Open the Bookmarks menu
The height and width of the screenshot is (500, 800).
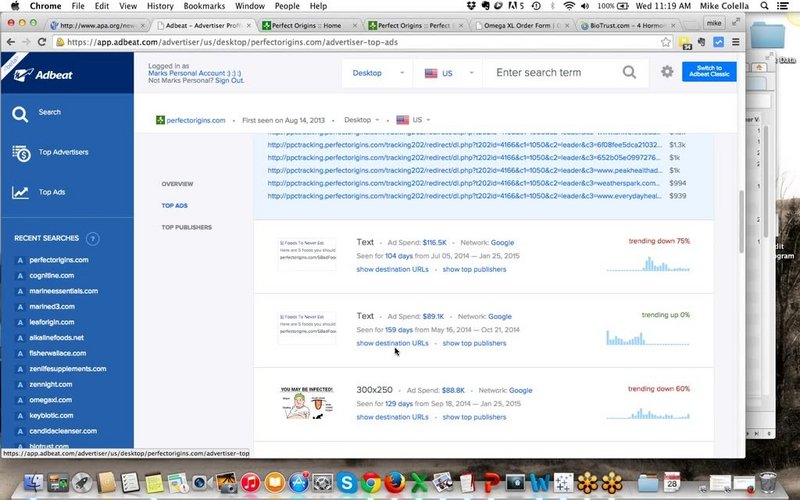[x=204, y=6]
